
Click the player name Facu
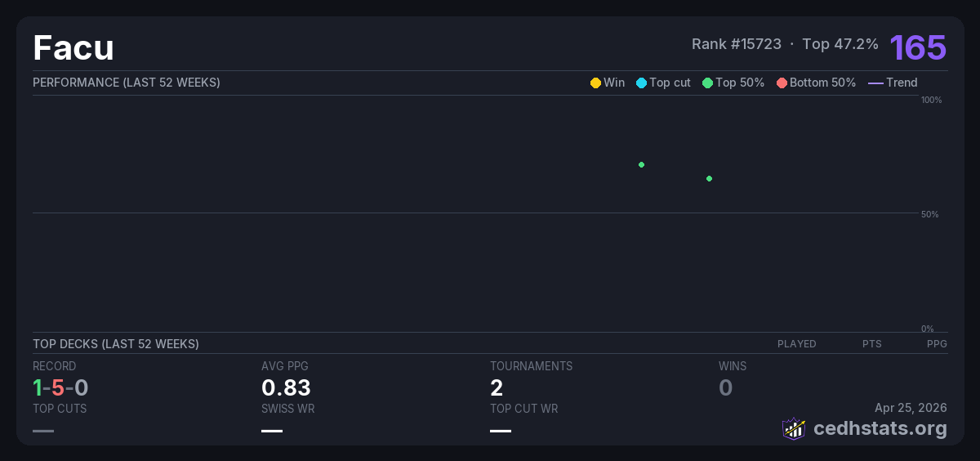[x=73, y=48]
